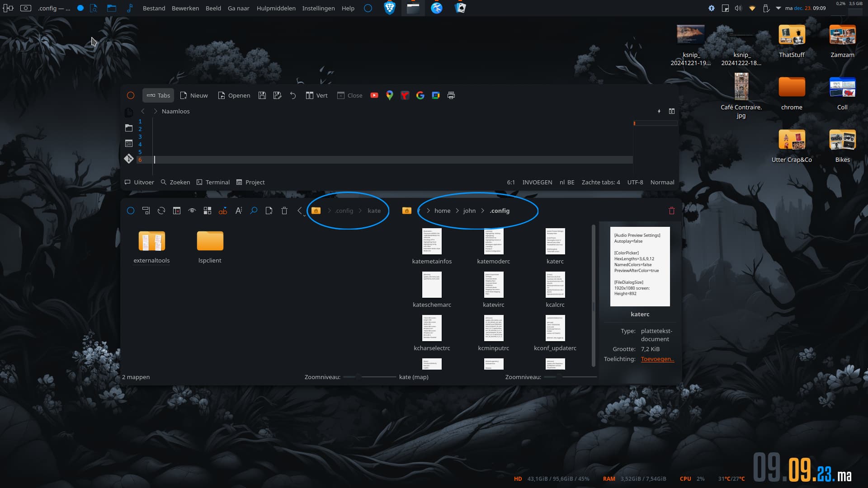Open the nl BE language selector
The height and width of the screenshot is (488, 868).
[567, 182]
